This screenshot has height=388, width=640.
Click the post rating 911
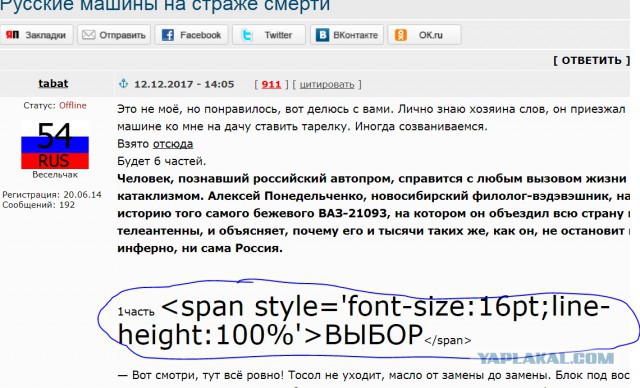coord(271,84)
